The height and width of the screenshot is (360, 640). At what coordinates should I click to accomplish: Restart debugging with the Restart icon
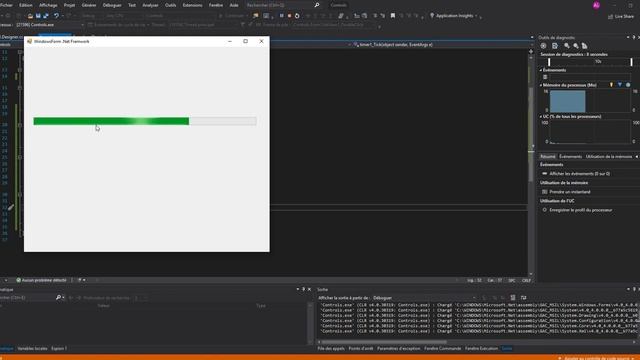coord(297,16)
